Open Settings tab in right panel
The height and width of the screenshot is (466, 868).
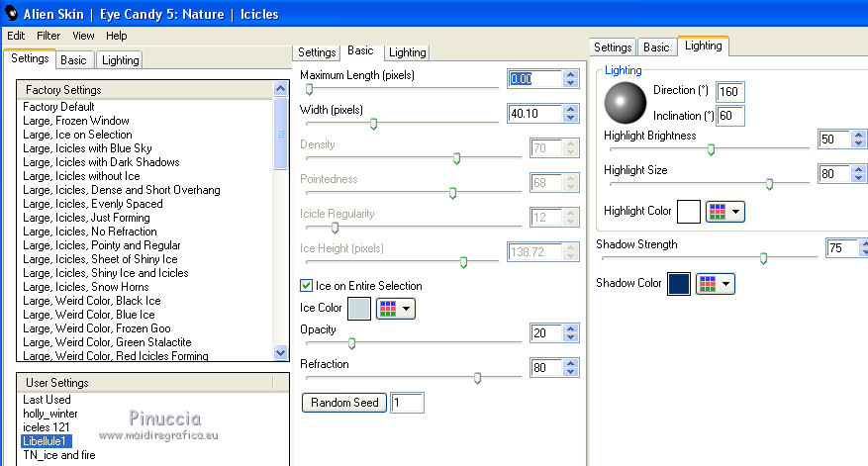tap(613, 47)
